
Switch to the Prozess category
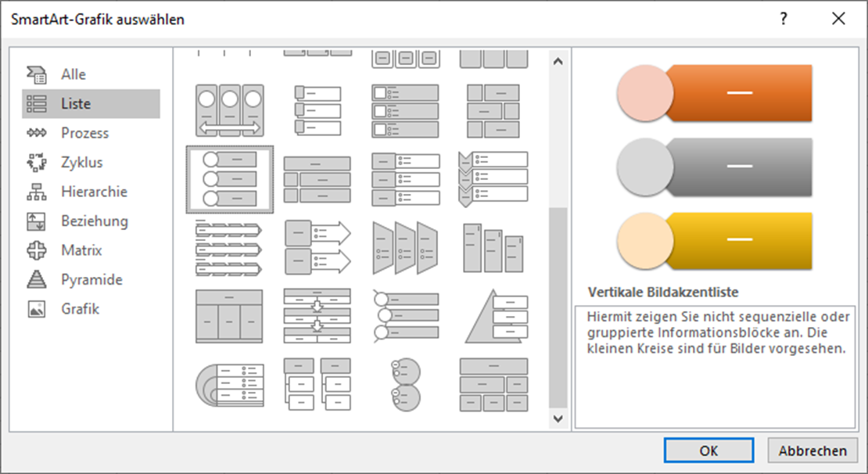(84, 133)
